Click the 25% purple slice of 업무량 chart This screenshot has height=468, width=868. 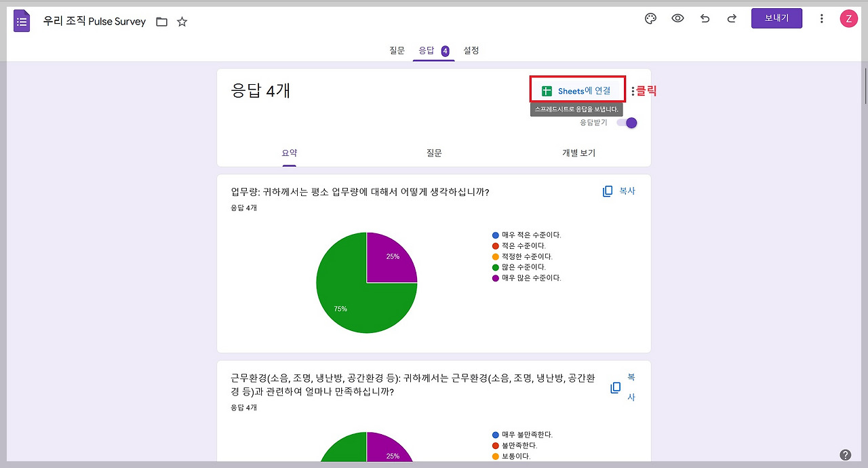point(391,256)
